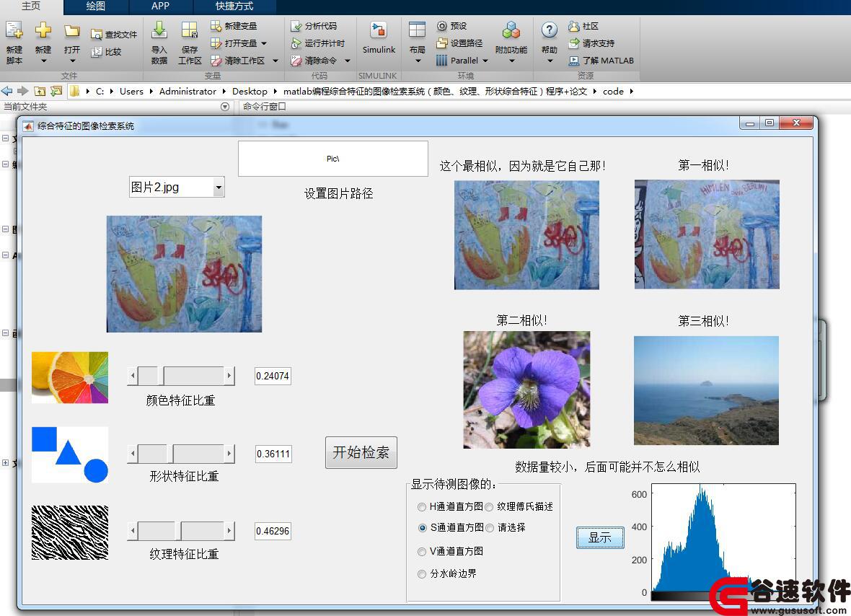Click the Pic\ image path field
Screen dimensions: 851x616
tap(332, 159)
